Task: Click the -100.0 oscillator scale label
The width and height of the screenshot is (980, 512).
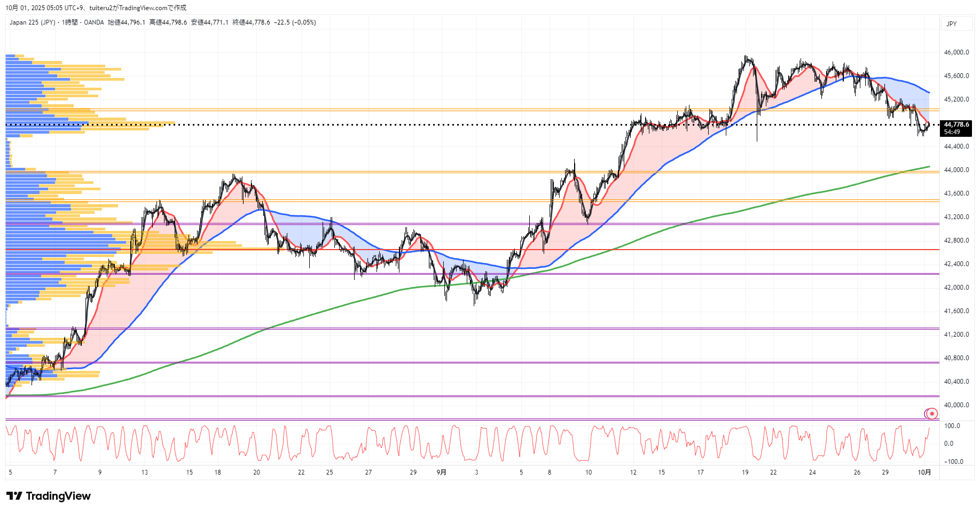Action: 953,462
